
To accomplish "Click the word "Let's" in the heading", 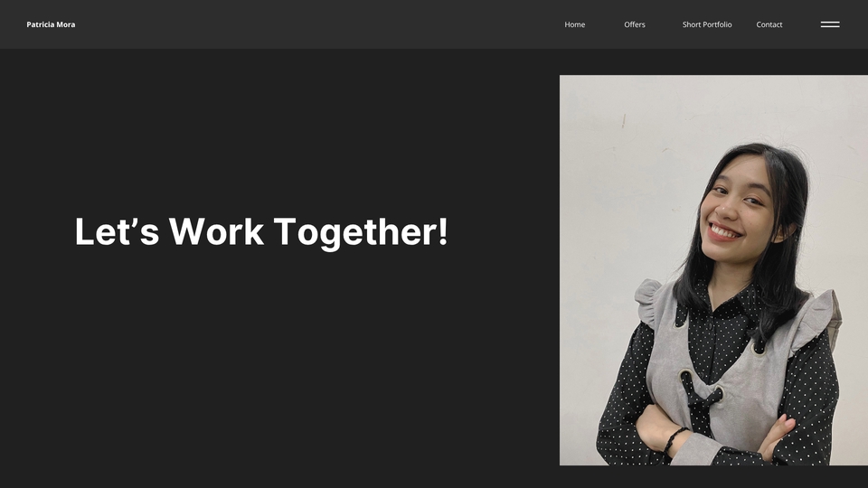I will tap(117, 231).
